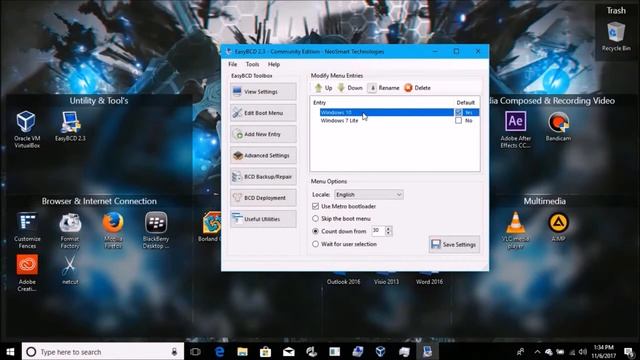Viewport: 640px width, 360px height.
Task: Open BCD Backup/Repair section
Action: [263, 176]
